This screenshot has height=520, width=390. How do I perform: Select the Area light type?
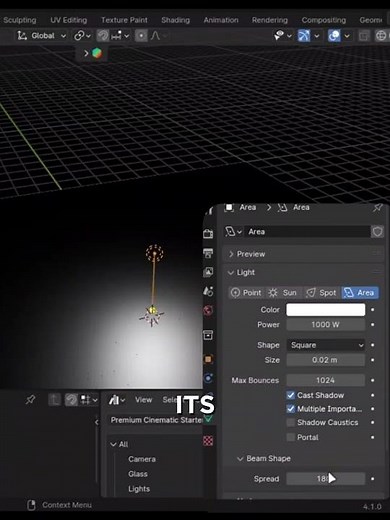point(360,293)
